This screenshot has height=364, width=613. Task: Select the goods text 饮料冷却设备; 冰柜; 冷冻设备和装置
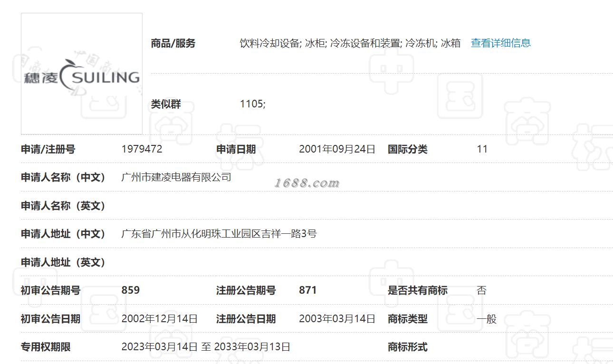point(320,43)
